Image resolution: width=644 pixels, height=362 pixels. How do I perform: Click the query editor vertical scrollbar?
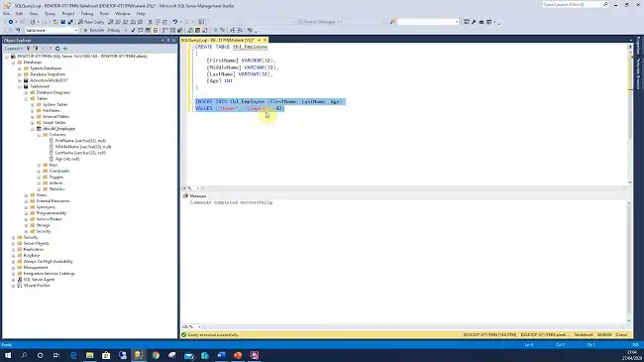click(630, 115)
